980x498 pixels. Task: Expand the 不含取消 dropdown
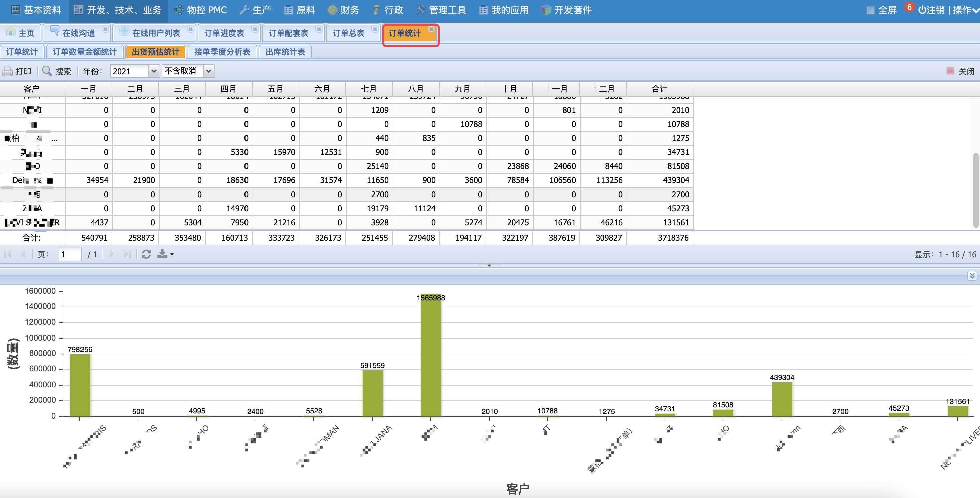208,71
